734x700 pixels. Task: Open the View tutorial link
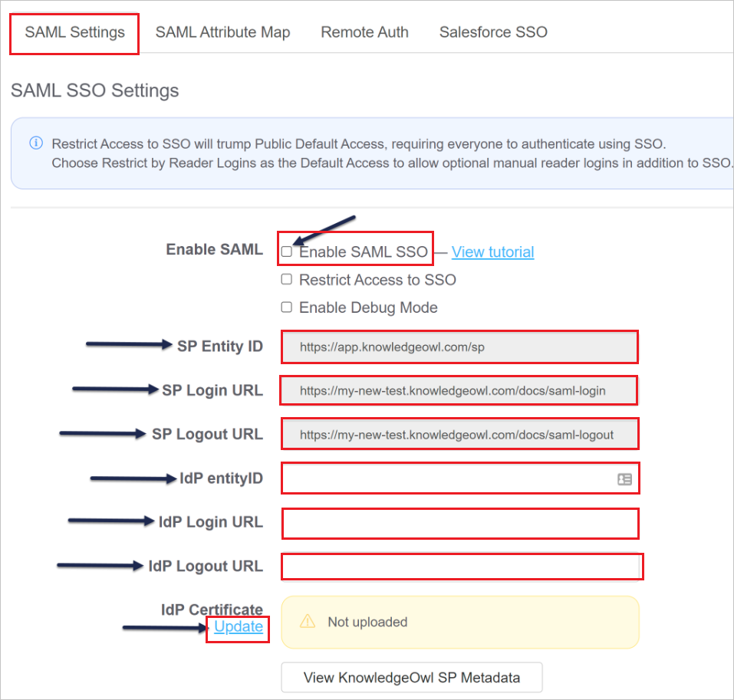pyautogui.click(x=492, y=251)
